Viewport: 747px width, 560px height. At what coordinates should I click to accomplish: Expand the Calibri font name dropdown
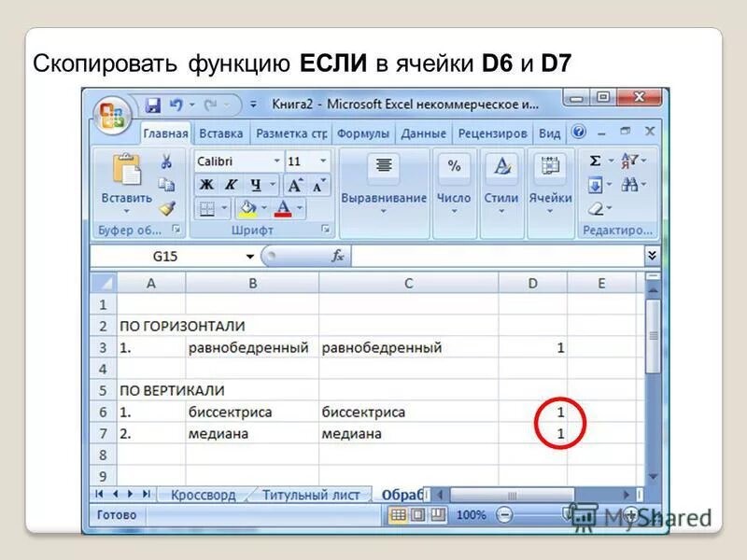coord(276,161)
